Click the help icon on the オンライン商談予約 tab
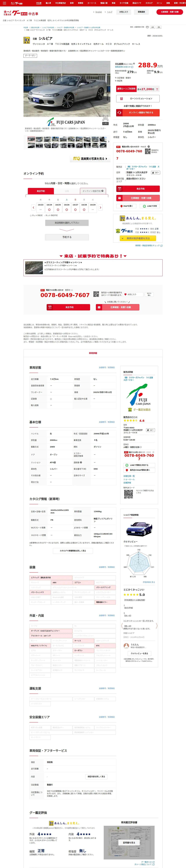186x868 pixels. click(103, 191)
